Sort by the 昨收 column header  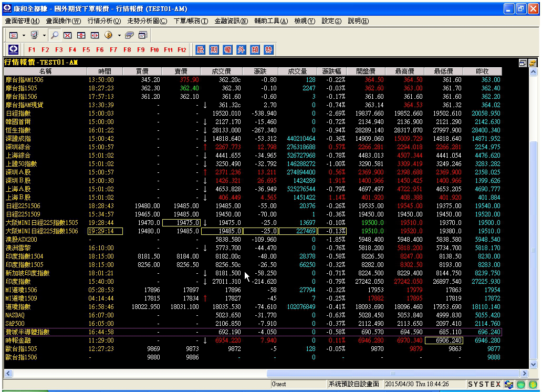click(482, 71)
